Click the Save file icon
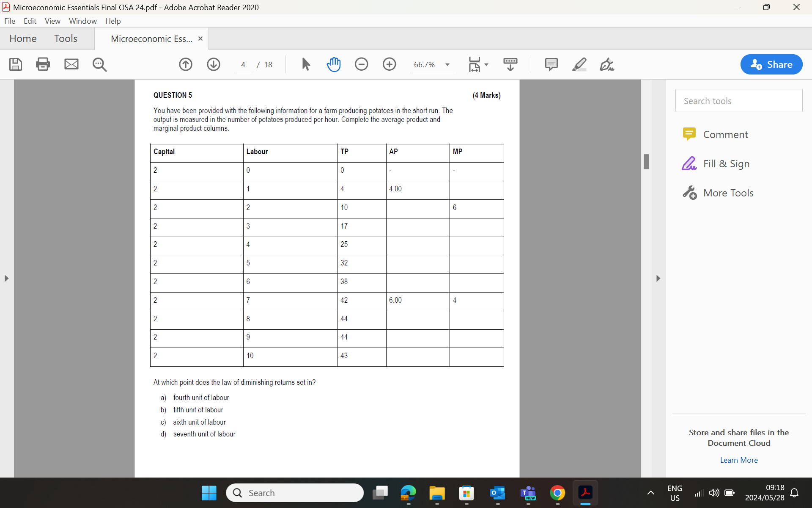Viewport: 812px width, 508px height. pos(16,64)
